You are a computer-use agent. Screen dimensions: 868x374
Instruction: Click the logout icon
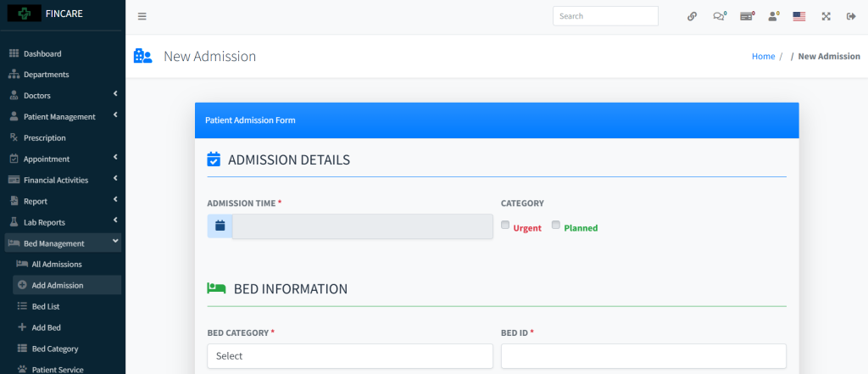[851, 16]
